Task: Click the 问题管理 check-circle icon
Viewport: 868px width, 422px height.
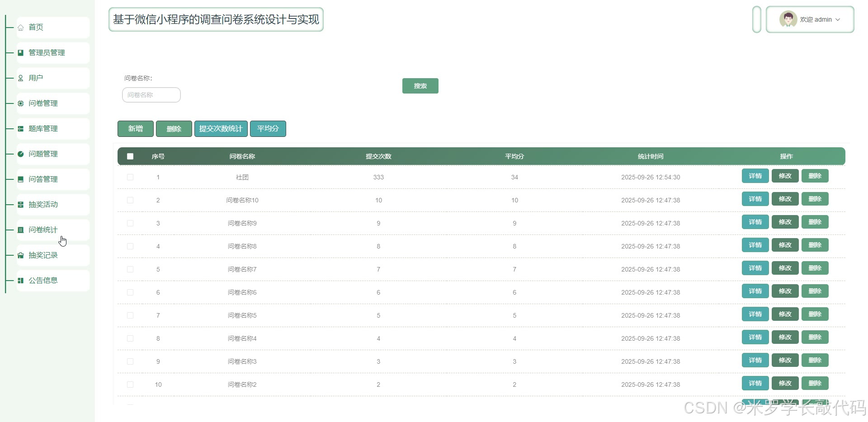Action: point(21,154)
